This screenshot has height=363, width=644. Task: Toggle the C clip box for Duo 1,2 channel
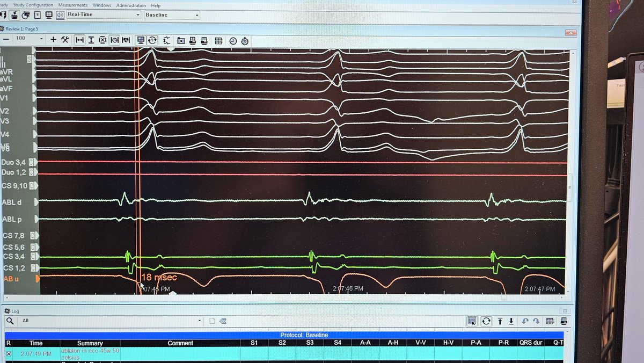click(x=32, y=172)
